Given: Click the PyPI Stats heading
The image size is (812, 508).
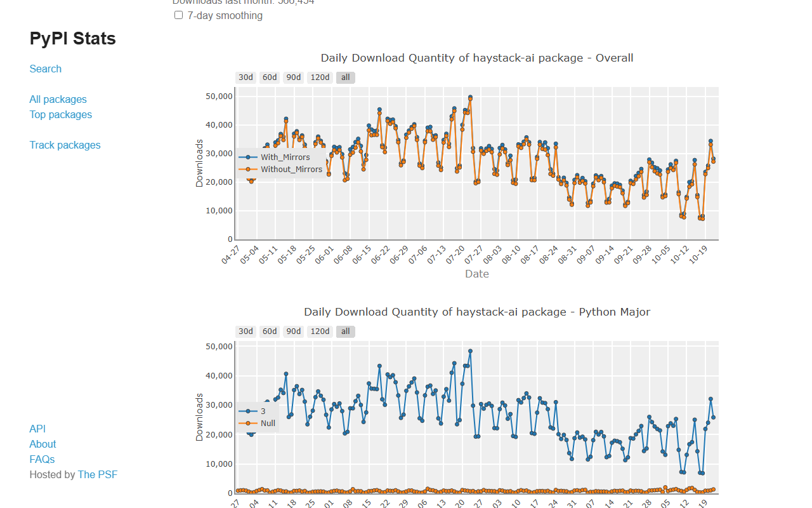Looking at the screenshot, I should tap(73, 39).
